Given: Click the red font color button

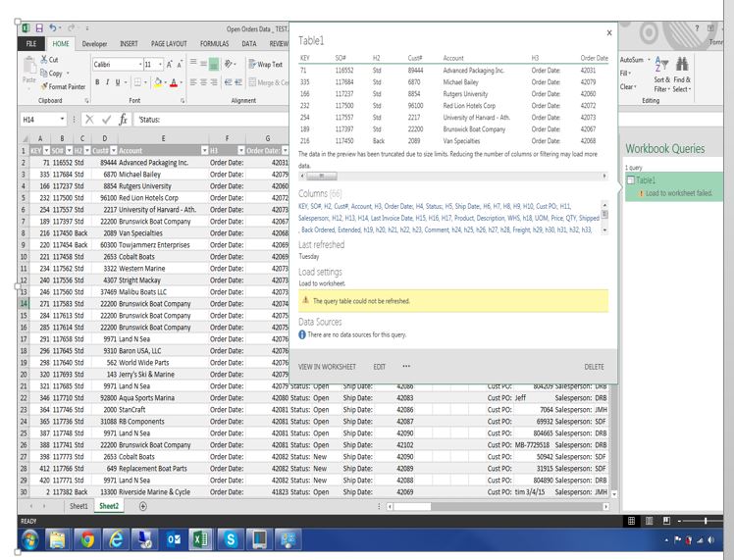Looking at the screenshot, I should tap(174, 82).
